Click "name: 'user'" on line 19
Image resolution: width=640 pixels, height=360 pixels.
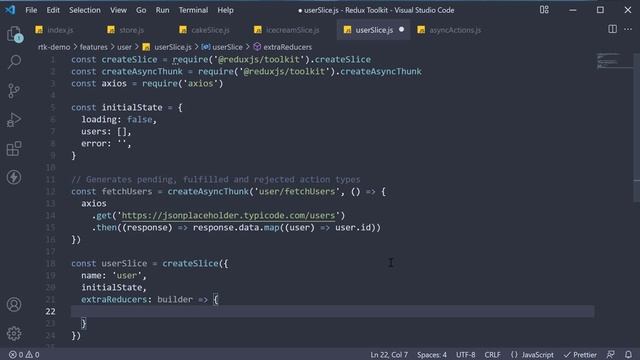click(111, 276)
